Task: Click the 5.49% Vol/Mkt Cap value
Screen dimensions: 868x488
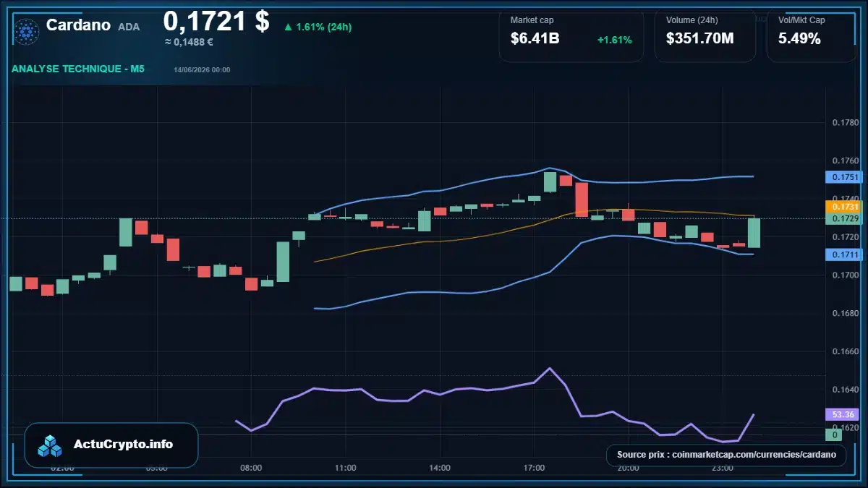Action: point(799,39)
